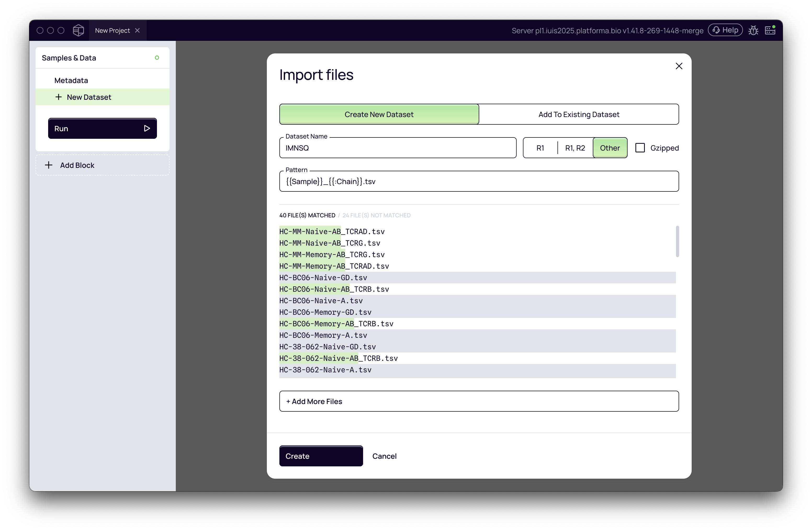Switch to Add To Existing Dataset tab
Screen dimensions: 812x530
click(579, 114)
